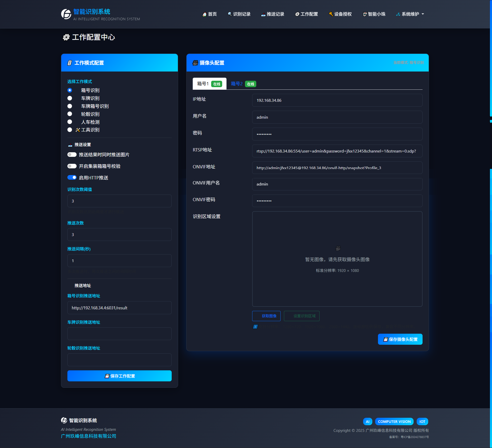Switch to the 箱号1 camera tab

(x=209, y=84)
